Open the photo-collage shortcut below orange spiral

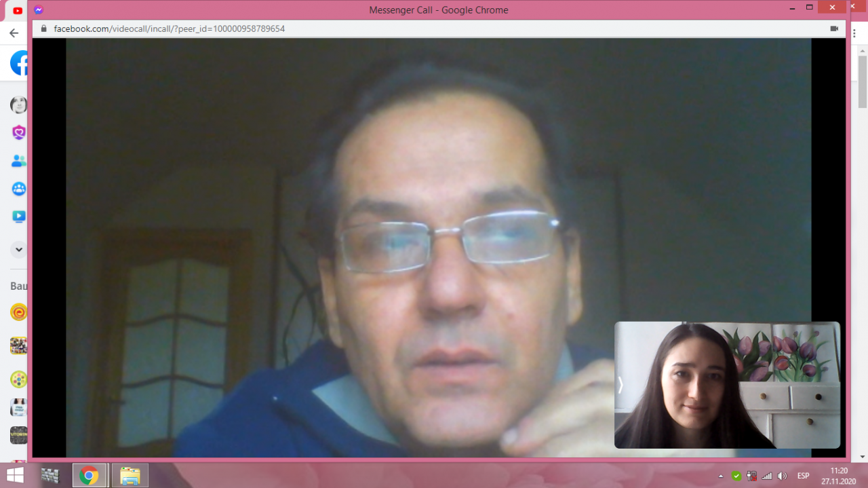pos(19,345)
